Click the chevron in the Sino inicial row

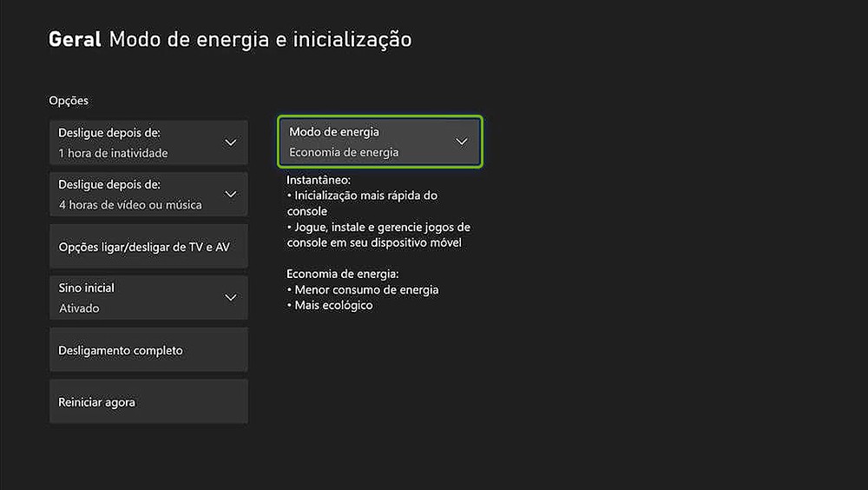tap(231, 297)
